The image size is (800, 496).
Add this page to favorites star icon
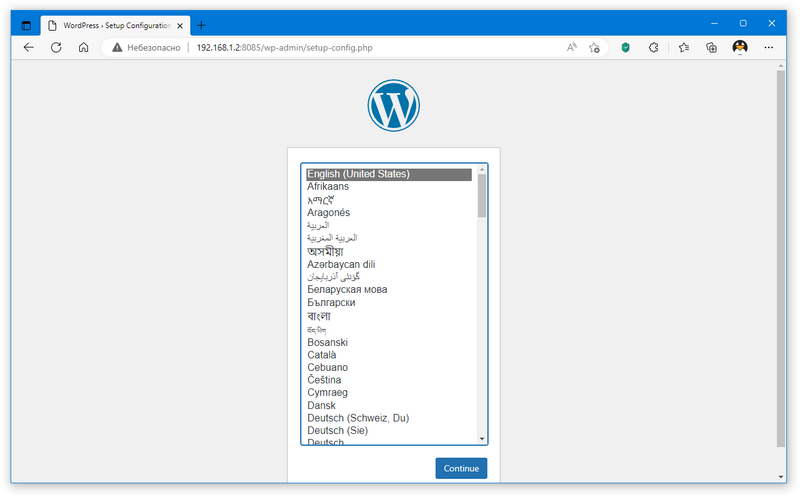coord(594,47)
